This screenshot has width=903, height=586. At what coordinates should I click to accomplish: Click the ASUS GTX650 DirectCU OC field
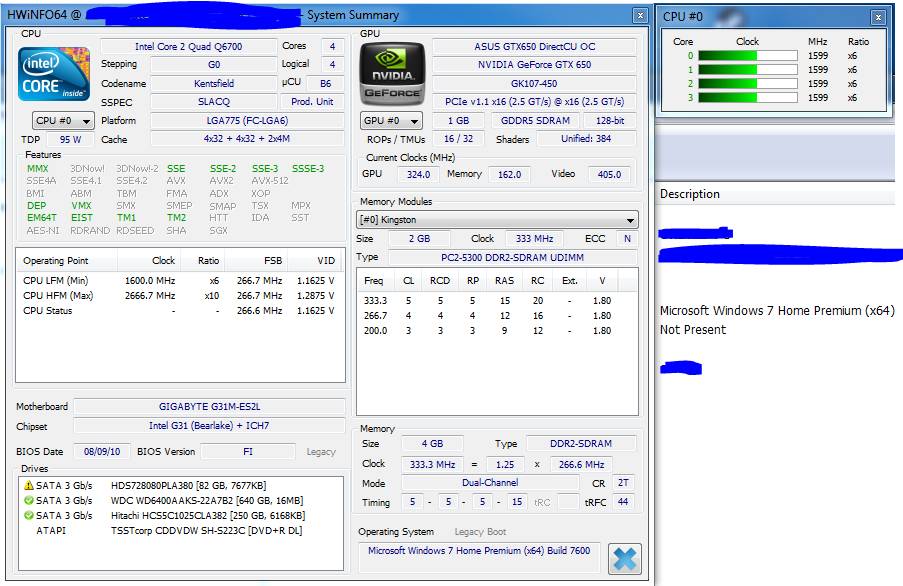(534, 47)
